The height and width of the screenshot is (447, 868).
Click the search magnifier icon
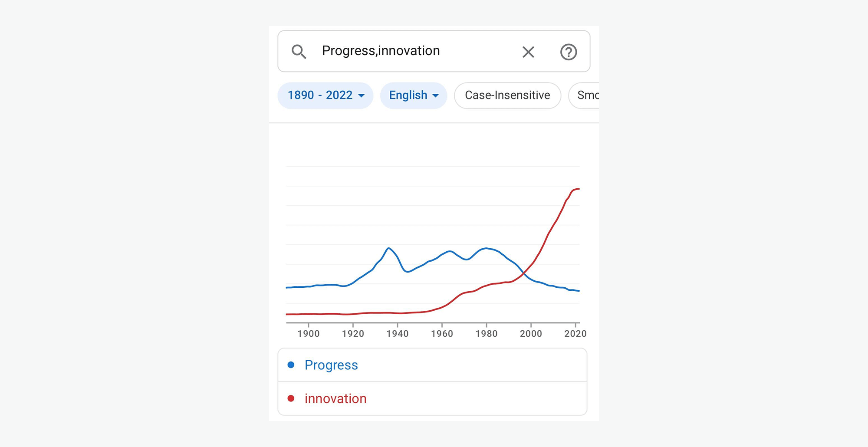(299, 52)
